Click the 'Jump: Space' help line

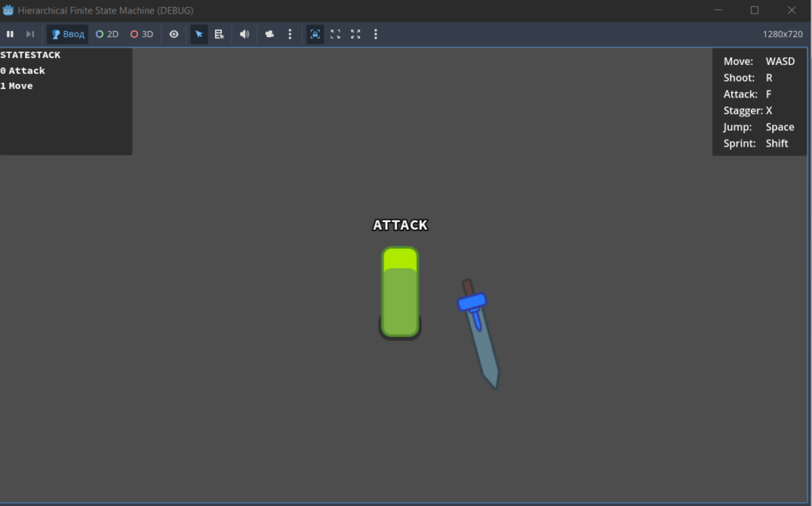[x=759, y=127]
